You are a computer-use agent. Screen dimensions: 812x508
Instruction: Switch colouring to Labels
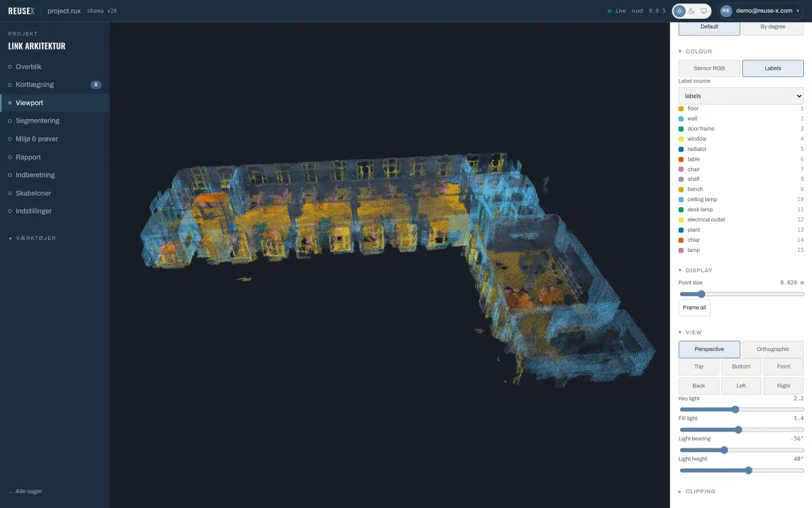773,68
